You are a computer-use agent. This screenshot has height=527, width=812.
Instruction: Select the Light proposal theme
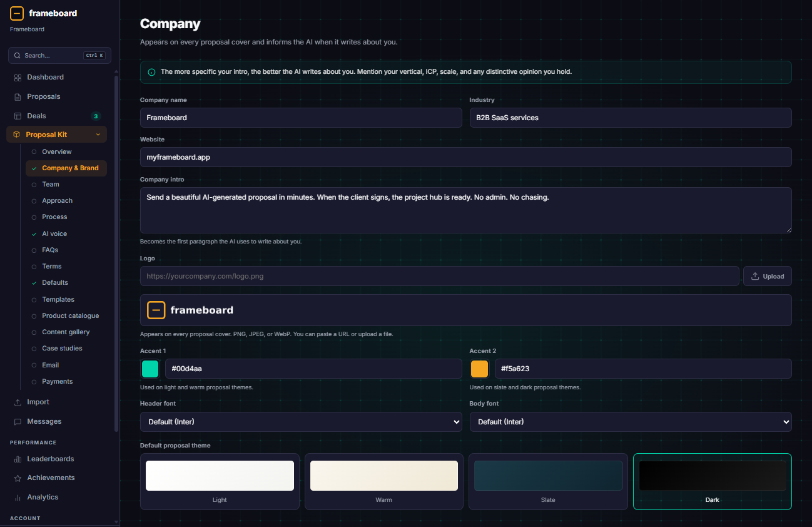coord(220,481)
